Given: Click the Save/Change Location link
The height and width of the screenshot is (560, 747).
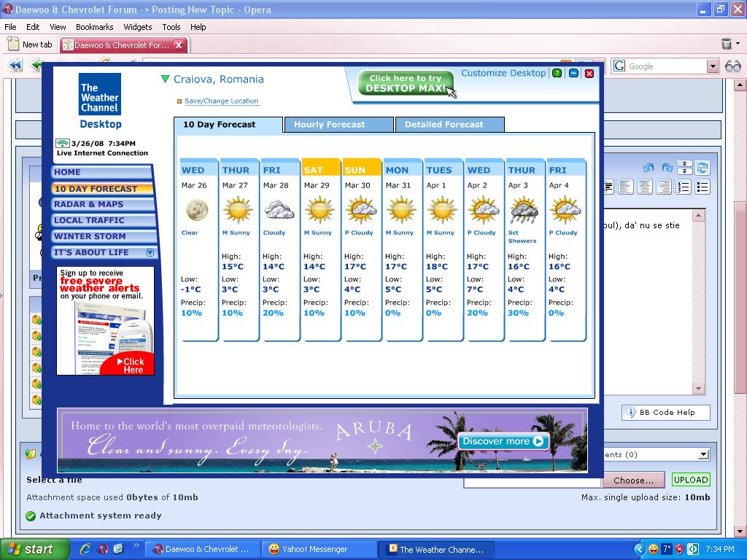Looking at the screenshot, I should pyautogui.click(x=221, y=101).
